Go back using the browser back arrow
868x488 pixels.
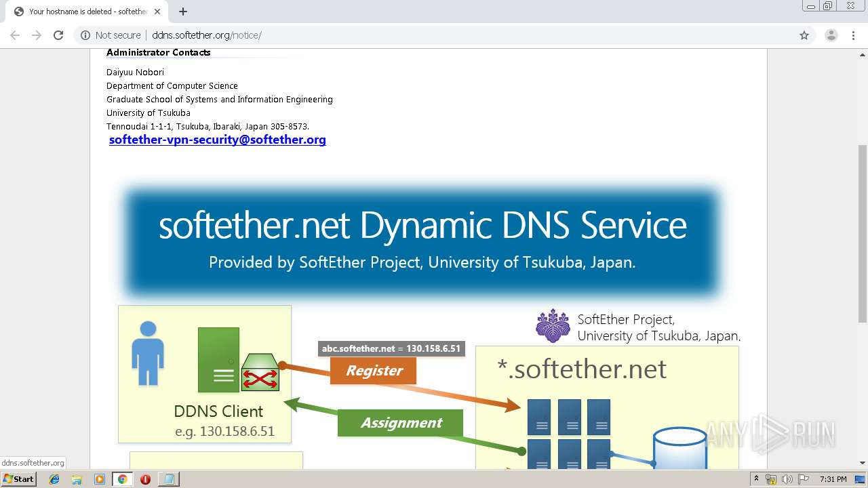pyautogui.click(x=15, y=35)
